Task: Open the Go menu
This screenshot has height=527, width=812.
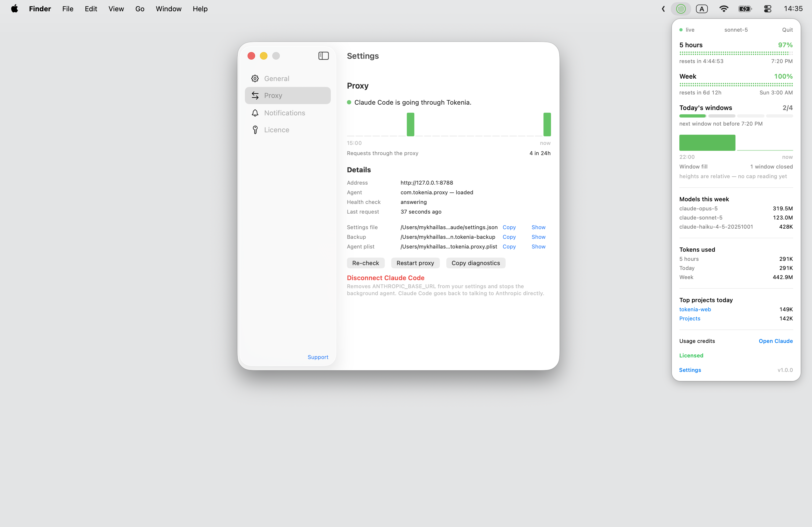Action: (140, 9)
